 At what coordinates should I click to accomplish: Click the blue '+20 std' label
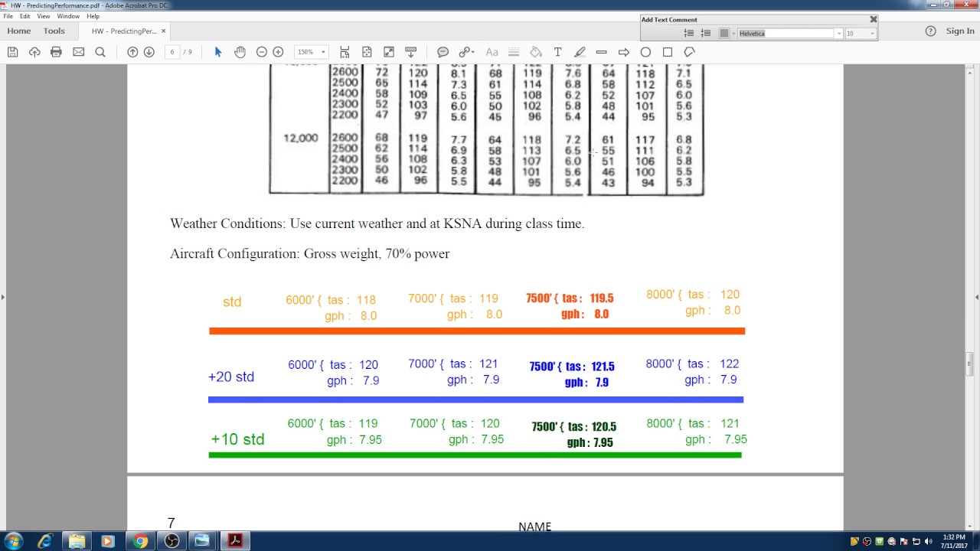[x=231, y=377]
